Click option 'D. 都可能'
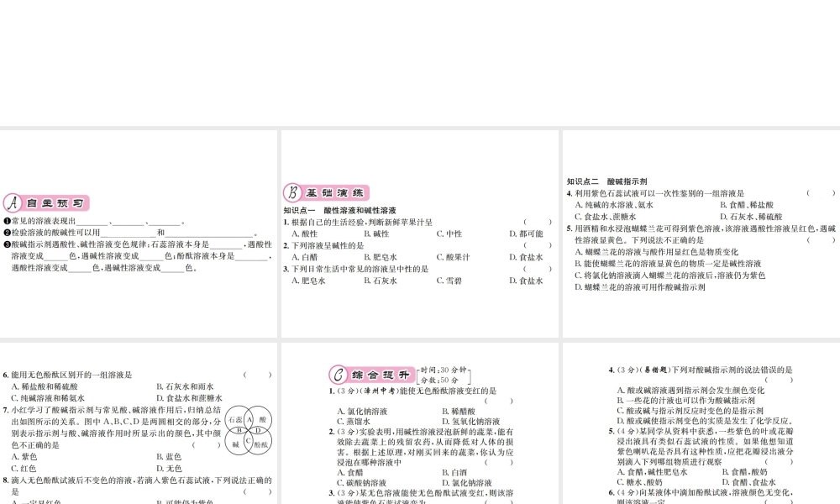Viewport: 840px width, 504px height. coord(526,234)
